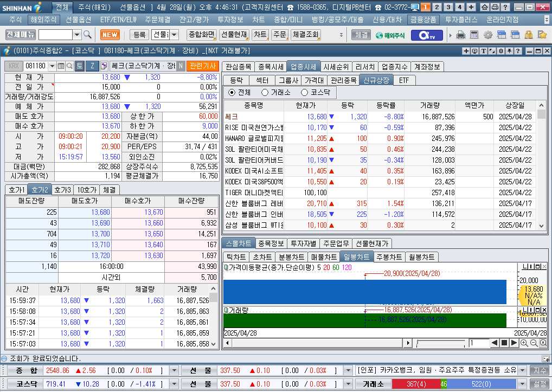Click the 종합화면 toolbar button
The height and width of the screenshot is (392, 552).
click(201, 35)
